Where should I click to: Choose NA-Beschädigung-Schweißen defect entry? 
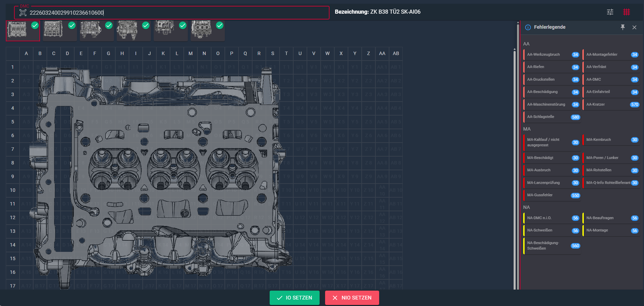click(x=552, y=246)
